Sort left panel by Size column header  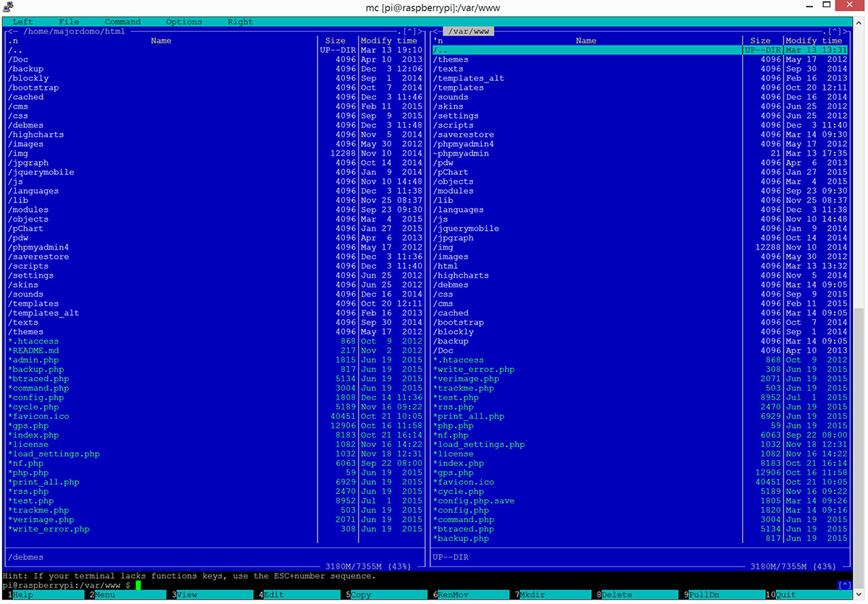[336, 41]
